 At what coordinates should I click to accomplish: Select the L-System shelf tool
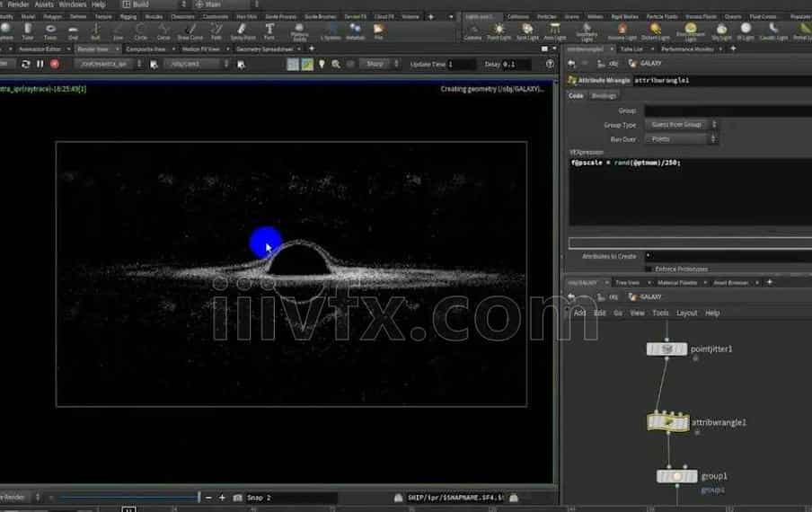331,31
